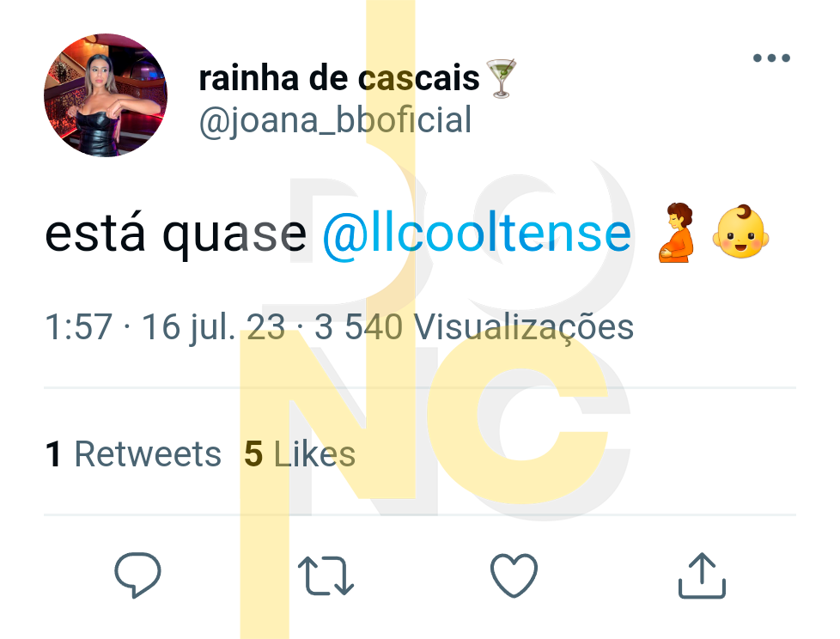Click the reply speech bubble icon
The height and width of the screenshot is (639, 840).
(137, 575)
